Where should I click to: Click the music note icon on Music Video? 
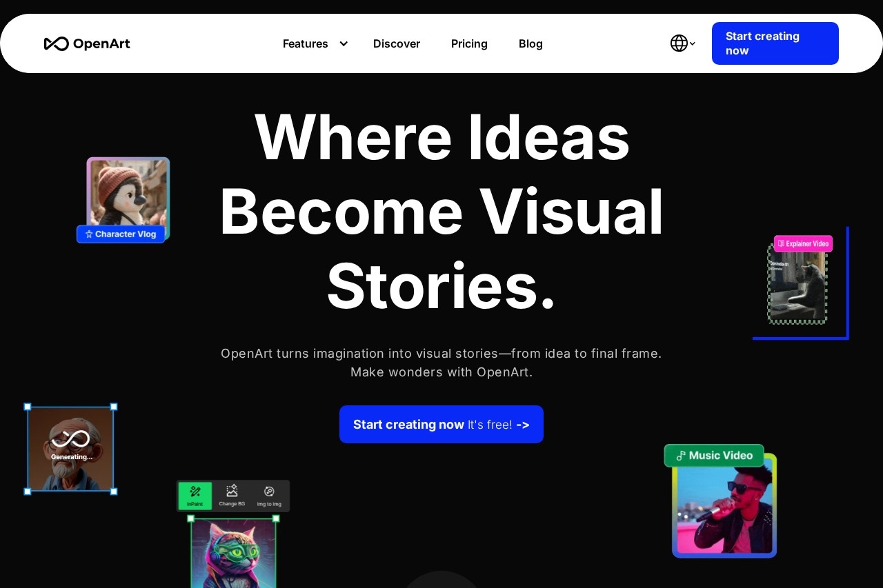coord(681,456)
